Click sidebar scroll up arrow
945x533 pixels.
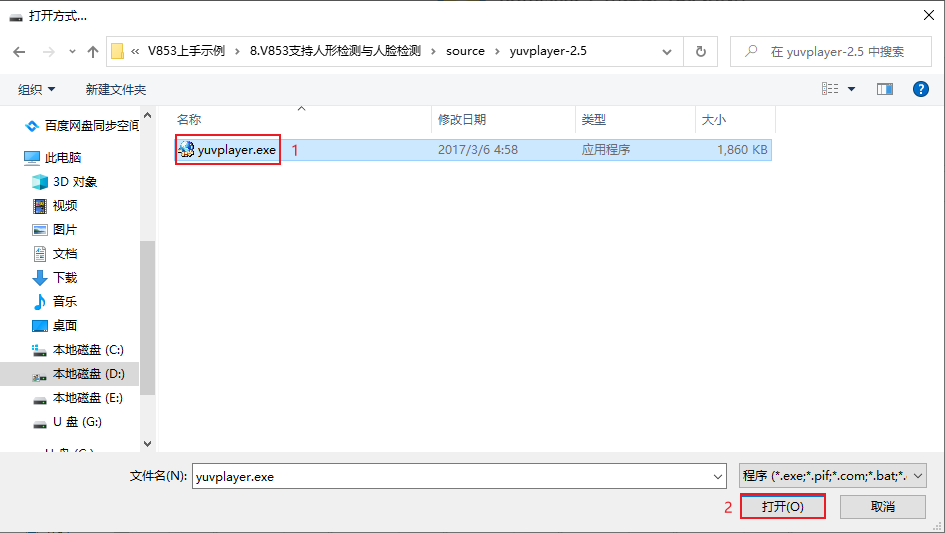pyautogui.click(x=148, y=115)
